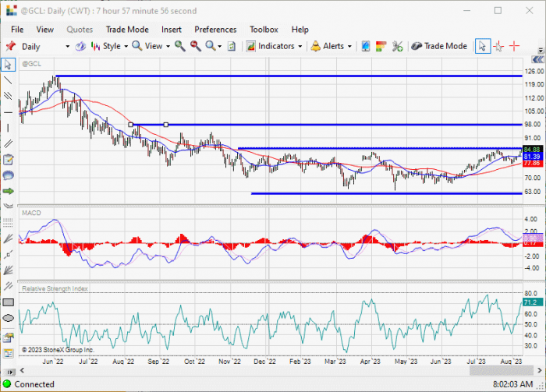Viewport: 546px width, 392px height.
Task: Open the Trade Mode menu
Action: 127,30
